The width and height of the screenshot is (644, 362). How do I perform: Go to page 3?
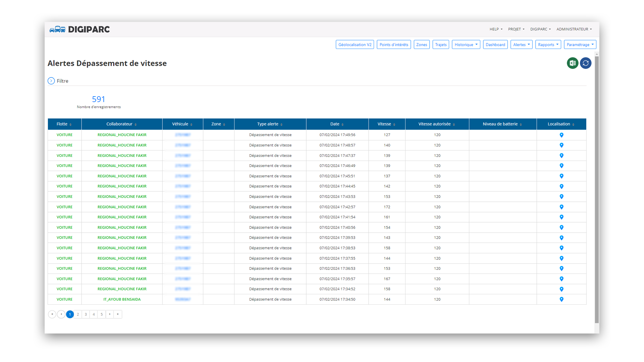tap(86, 314)
